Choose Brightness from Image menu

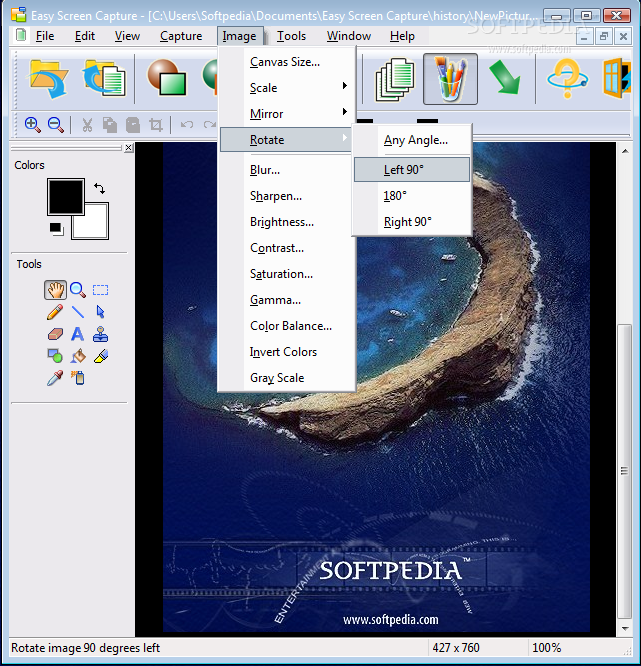click(x=287, y=222)
